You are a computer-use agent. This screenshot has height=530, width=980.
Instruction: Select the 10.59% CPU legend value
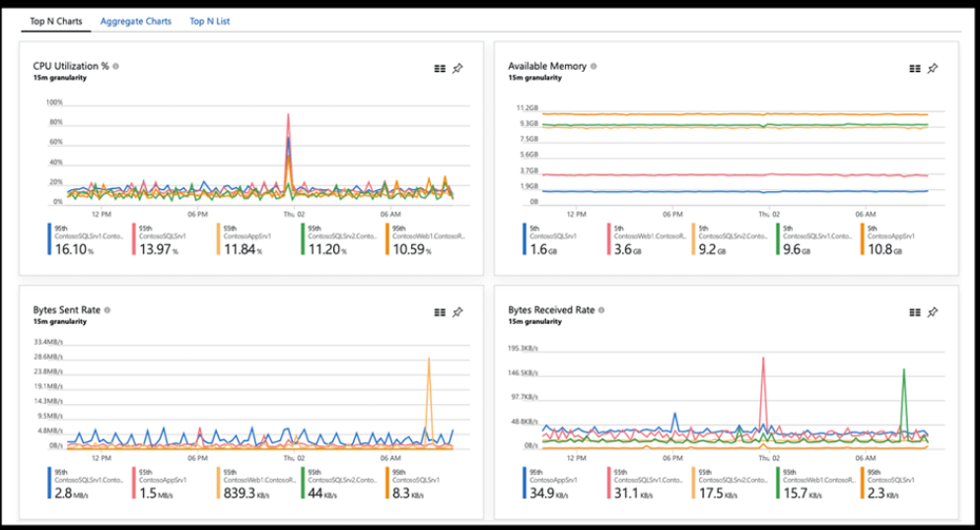tap(412, 249)
